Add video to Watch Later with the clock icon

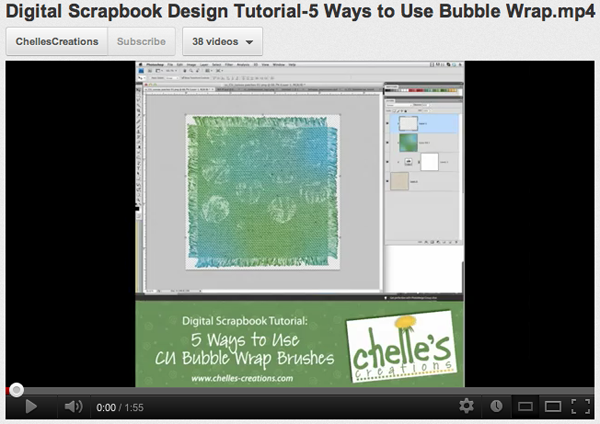pos(496,406)
